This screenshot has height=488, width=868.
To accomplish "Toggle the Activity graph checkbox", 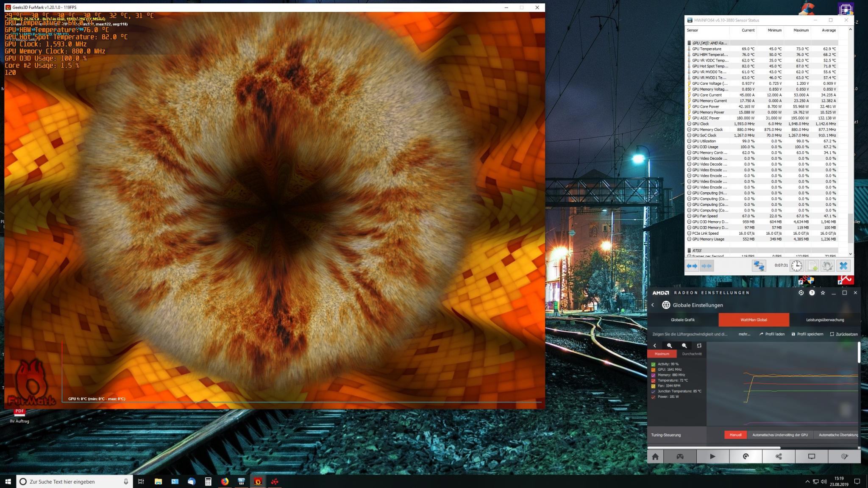I will click(x=653, y=364).
